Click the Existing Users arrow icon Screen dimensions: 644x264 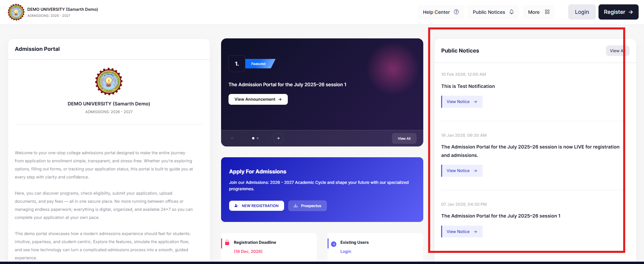(334, 244)
